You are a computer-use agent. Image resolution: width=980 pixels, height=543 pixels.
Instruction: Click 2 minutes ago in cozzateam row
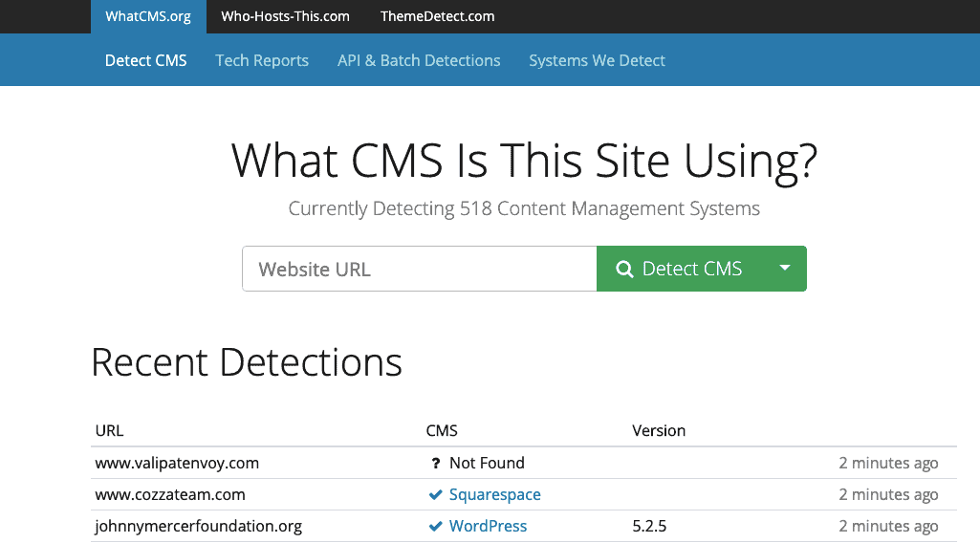[888, 495]
